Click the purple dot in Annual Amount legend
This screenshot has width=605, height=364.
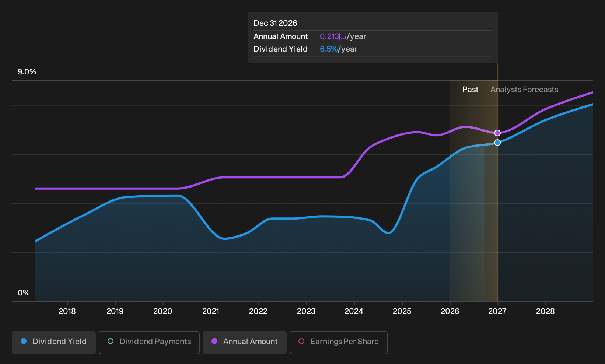coord(214,341)
